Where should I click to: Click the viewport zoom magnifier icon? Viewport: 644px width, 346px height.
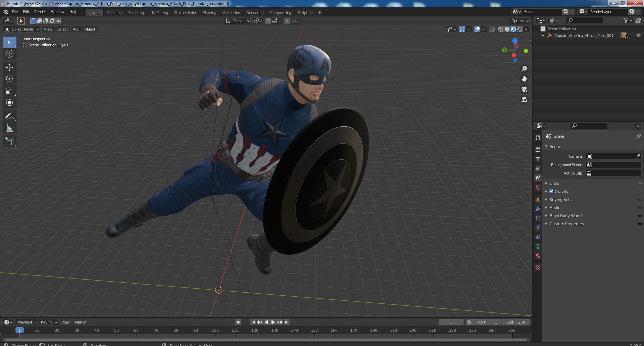[524, 69]
